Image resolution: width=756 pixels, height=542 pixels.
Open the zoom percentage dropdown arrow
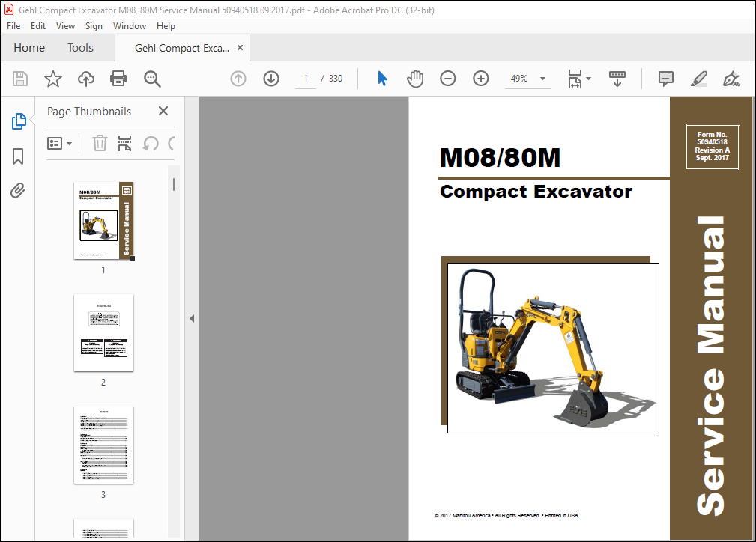point(542,79)
